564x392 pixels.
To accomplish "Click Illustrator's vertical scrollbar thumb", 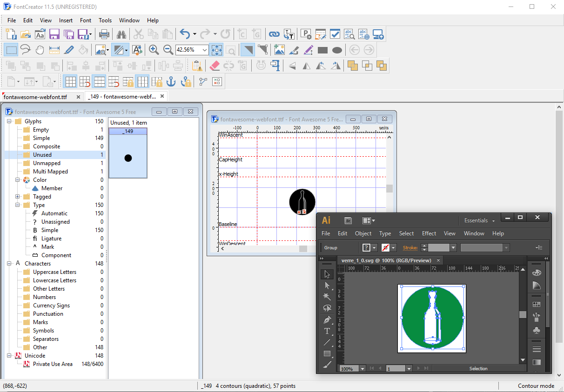I will point(523,315).
